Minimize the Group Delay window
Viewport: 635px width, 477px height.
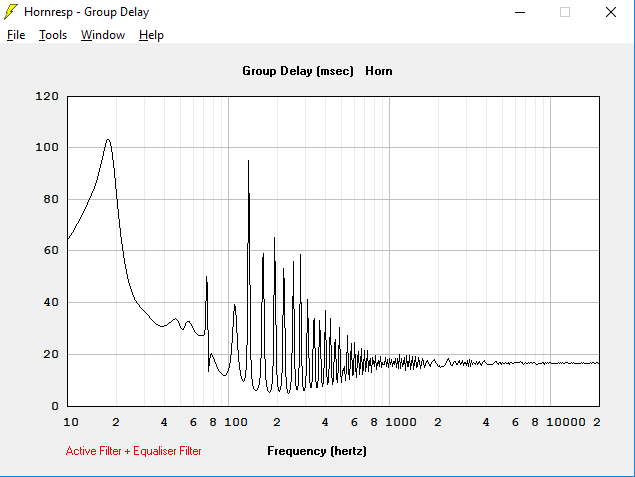click(x=520, y=12)
